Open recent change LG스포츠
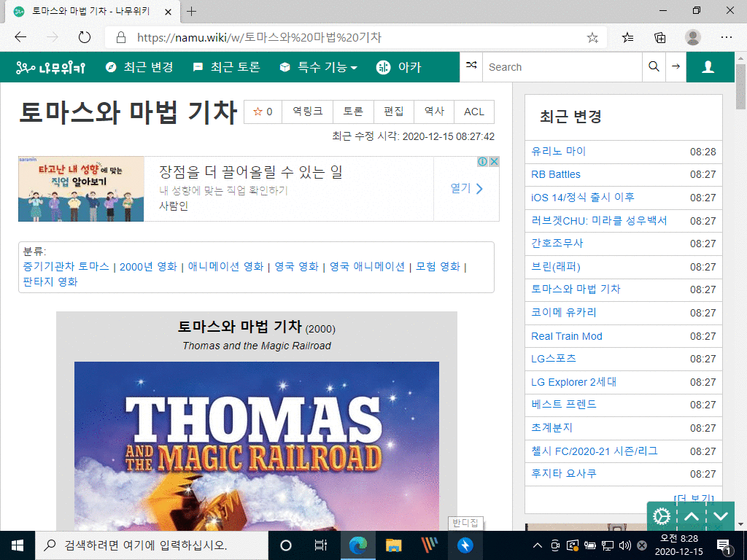The image size is (747, 560). 554,359
